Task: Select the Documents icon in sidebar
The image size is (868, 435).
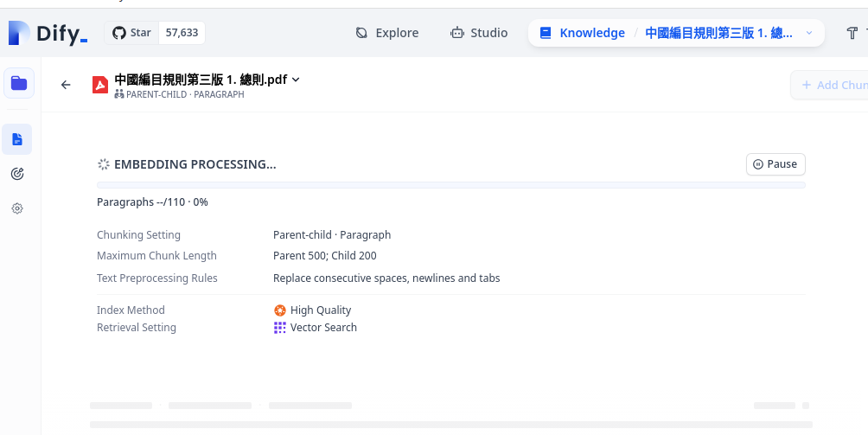Action: pyautogui.click(x=17, y=139)
